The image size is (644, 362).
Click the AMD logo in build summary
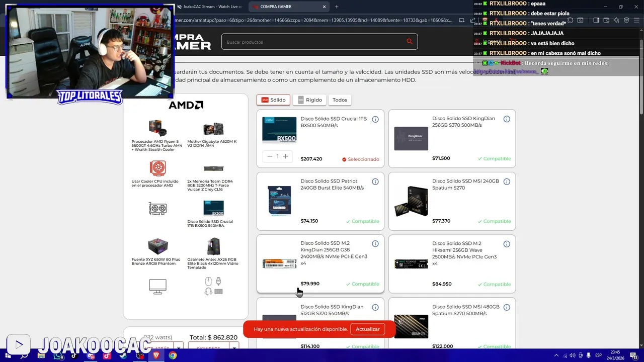click(186, 105)
